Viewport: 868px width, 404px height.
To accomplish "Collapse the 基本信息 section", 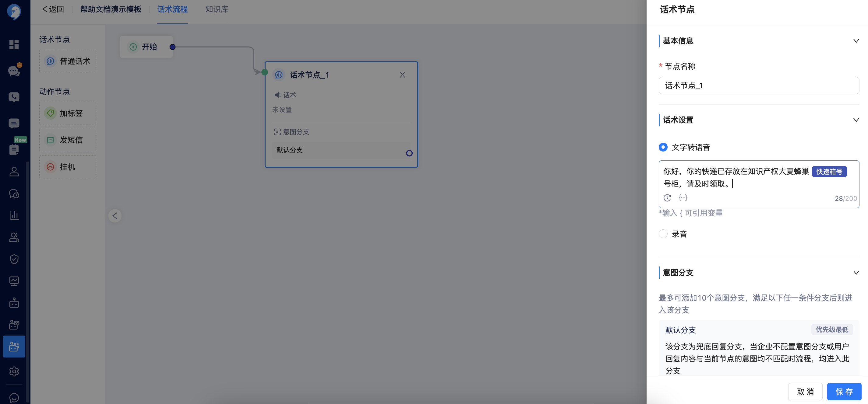I will (856, 41).
